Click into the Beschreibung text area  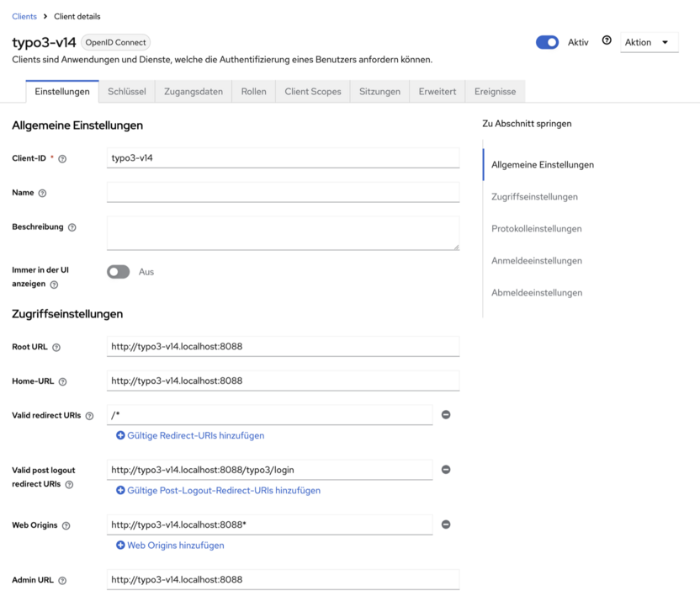pos(283,233)
